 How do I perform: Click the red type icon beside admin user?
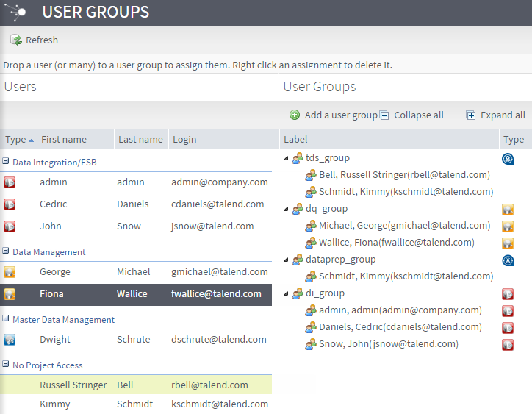(x=10, y=182)
